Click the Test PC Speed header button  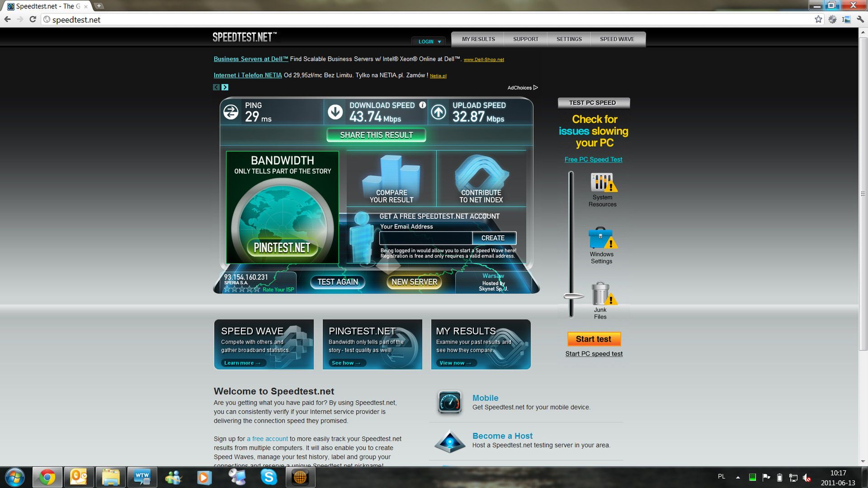[x=594, y=103]
